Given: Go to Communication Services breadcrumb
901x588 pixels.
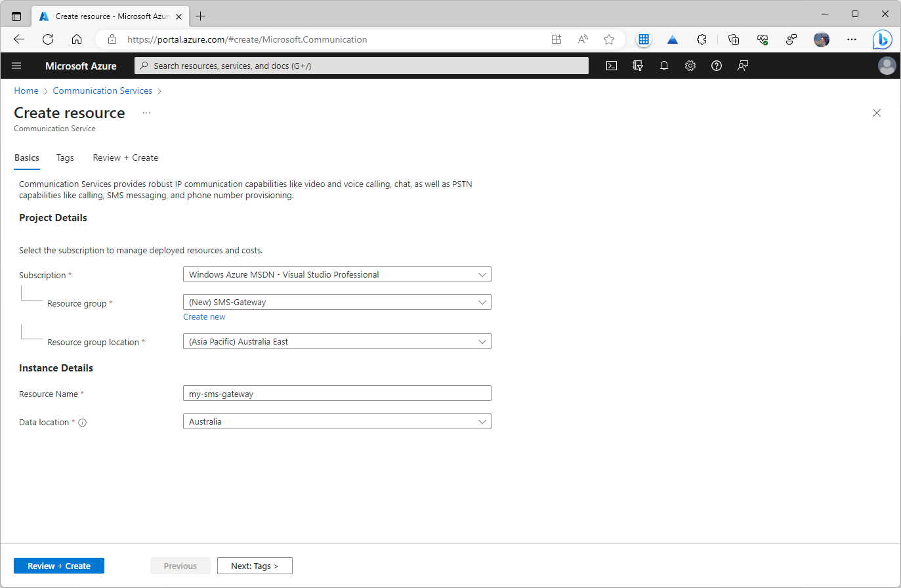Looking at the screenshot, I should click(102, 91).
